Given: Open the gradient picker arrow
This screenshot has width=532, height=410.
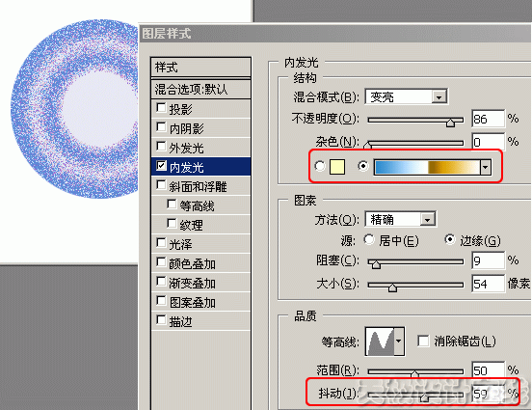Looking at the screenshot, I should [x=486, y=168].
